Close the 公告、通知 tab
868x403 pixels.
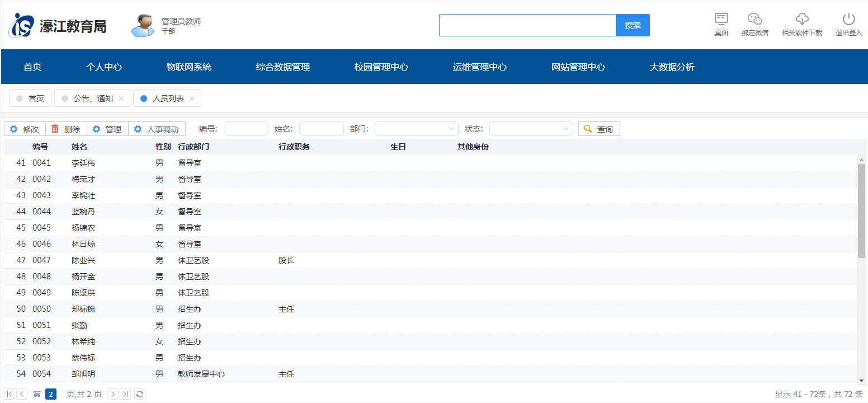(121, 99)
